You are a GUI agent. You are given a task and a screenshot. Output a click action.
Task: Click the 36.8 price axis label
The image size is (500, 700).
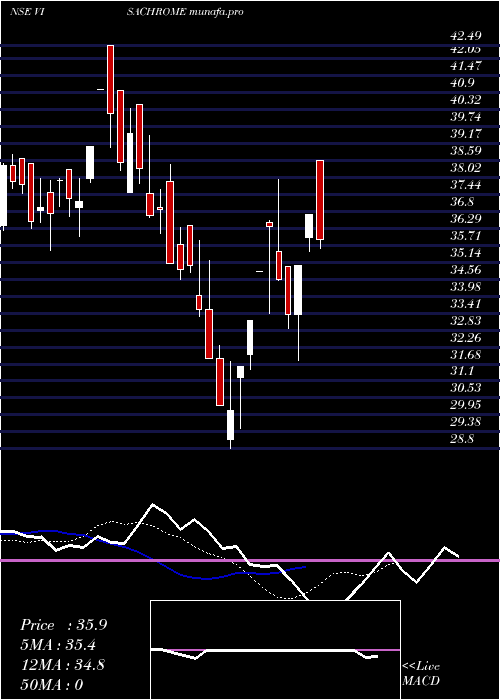click(x=462, y=202)
